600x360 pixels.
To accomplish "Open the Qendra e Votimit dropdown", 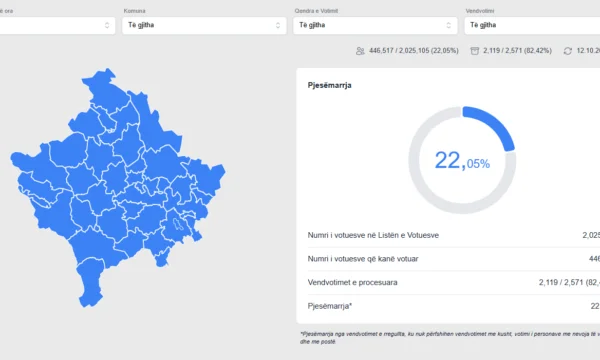I will click(375, 25).
